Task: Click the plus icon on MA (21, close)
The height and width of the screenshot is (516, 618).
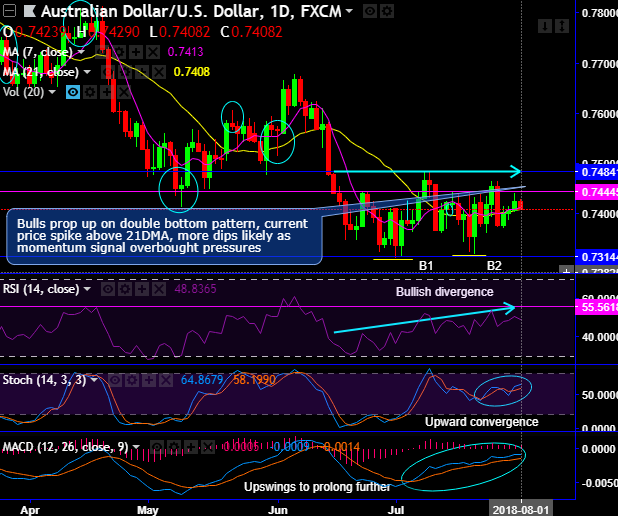Action: pyautogui.click(x=142, y=72)
